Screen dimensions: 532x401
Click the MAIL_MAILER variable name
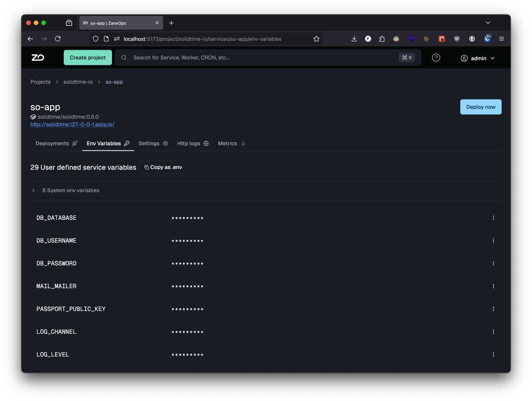57,286
